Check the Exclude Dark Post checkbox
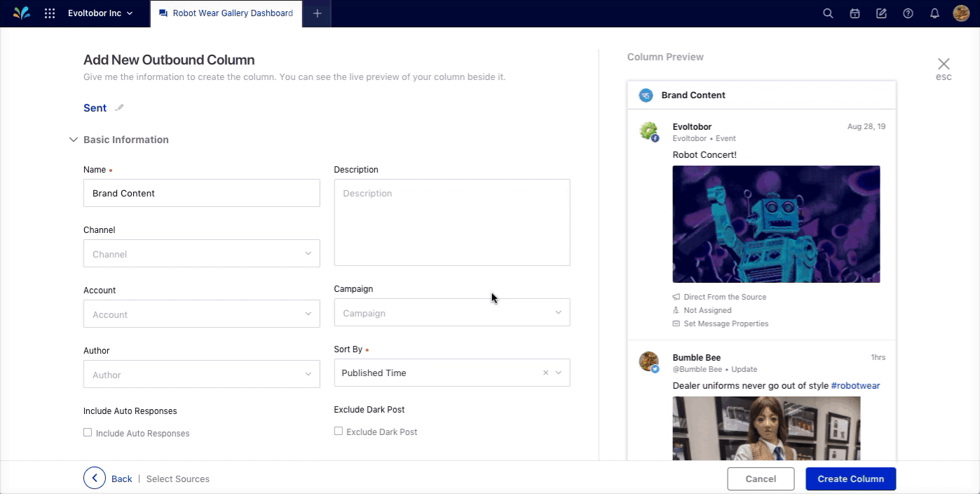The image size is (980, 494). pos(339,431)
